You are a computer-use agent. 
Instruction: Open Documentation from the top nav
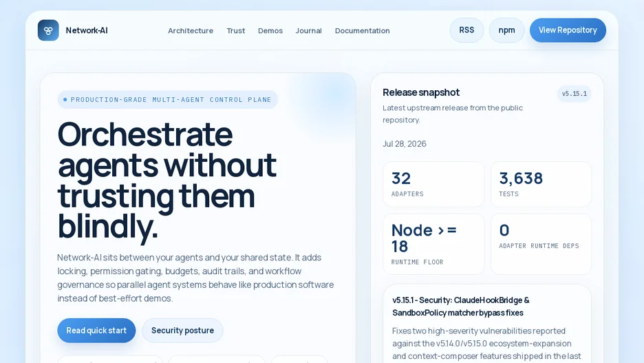(x=362, y=31)
